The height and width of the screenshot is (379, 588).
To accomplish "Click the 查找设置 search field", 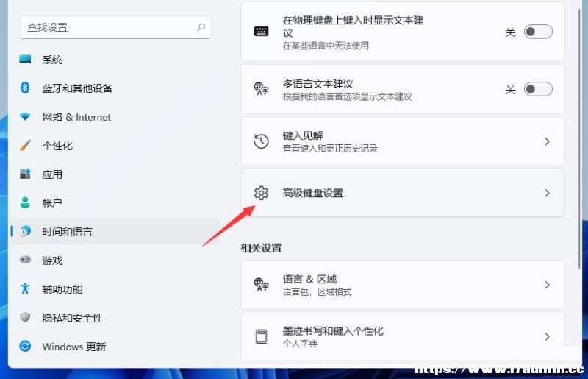I will pyautogui.click(x=115, y=27).
